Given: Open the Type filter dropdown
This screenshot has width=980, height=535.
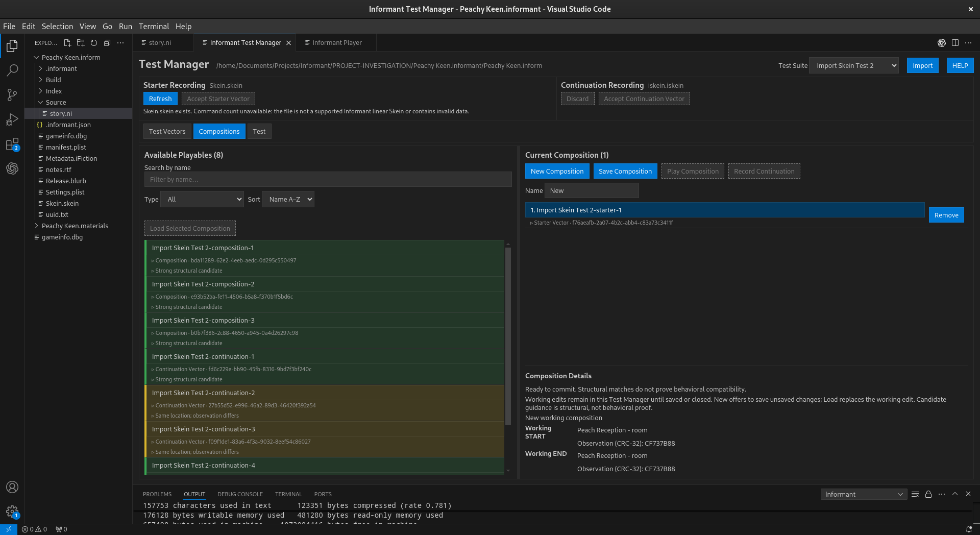Looking at the screenshot, I should pyautogui.click(x=202, y=199).
